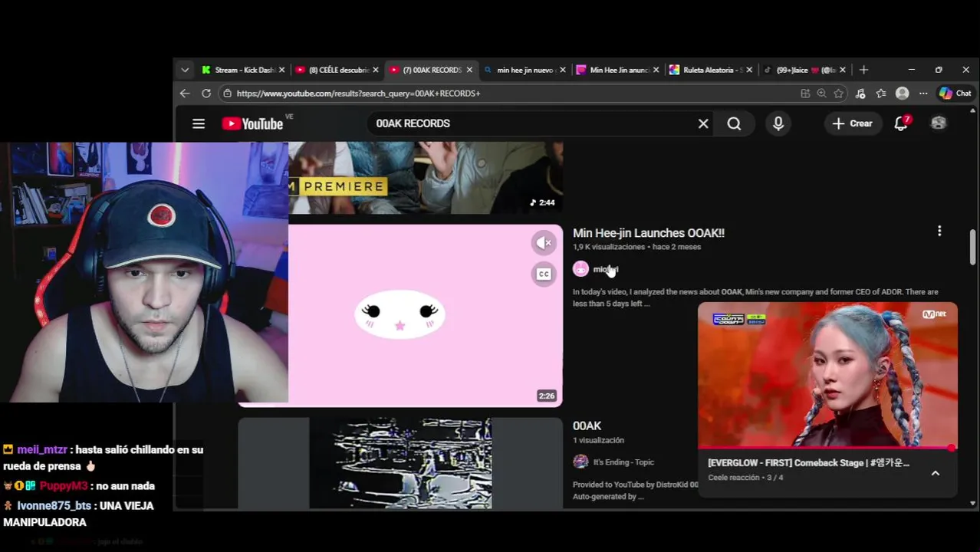
Task: Reload the current page
Action: (206, 93)
